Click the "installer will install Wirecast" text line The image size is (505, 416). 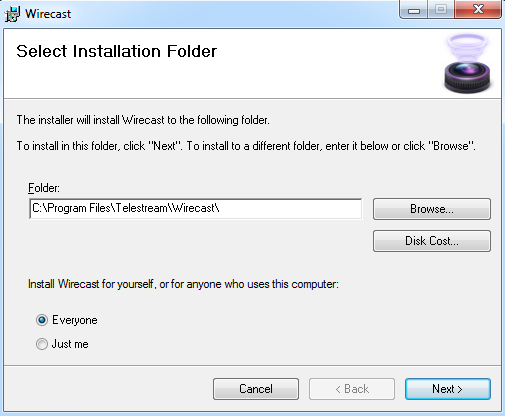(x=143, y=120)
